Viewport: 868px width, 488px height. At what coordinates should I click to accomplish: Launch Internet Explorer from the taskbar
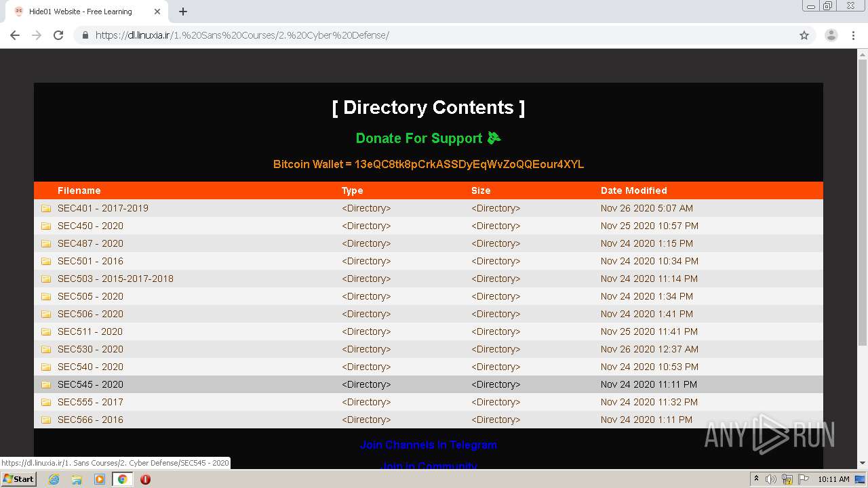[54, 479]
